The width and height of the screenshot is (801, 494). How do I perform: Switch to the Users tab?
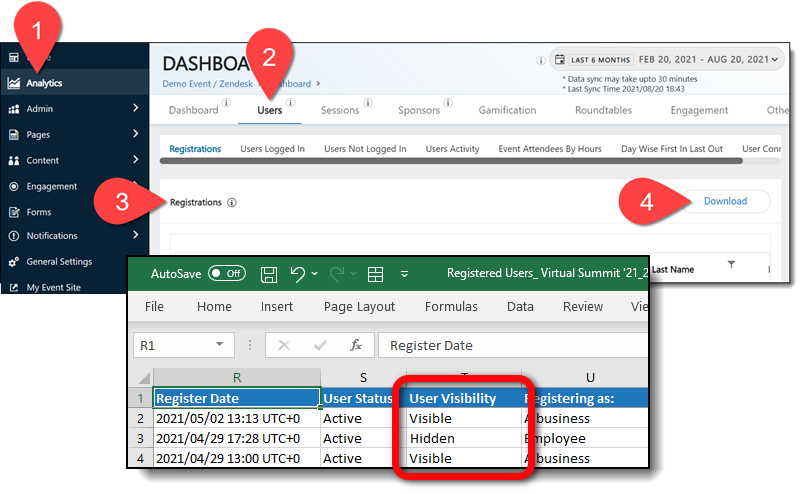(x=269, y=110)
